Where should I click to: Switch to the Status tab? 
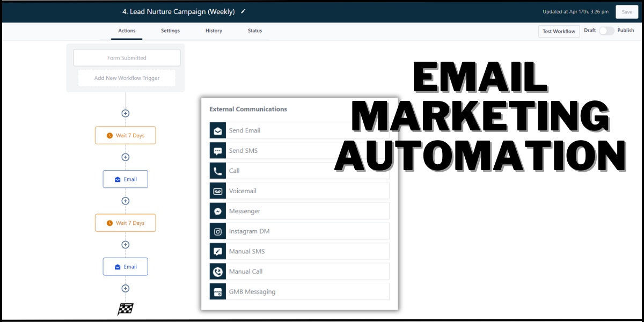click(x=254, y=31)
